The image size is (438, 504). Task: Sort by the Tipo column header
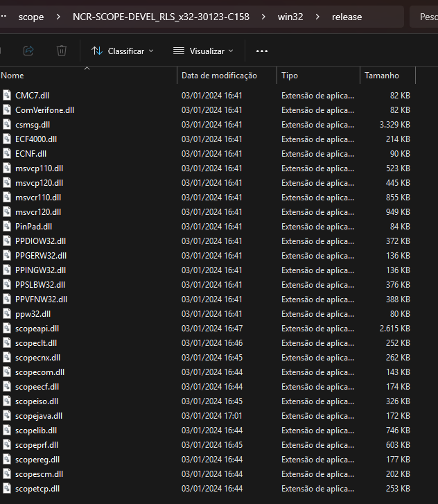pyautogui.click(x=318, y=76)
